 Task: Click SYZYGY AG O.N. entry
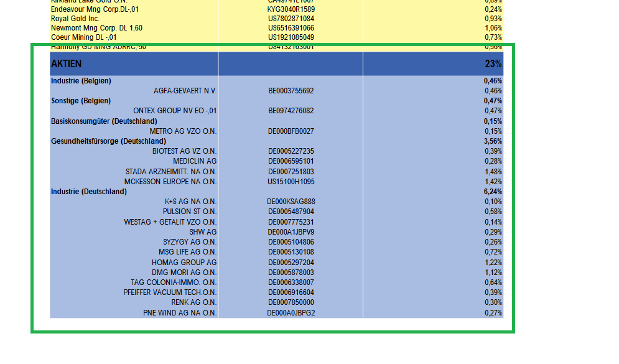[x=190, y=242]
